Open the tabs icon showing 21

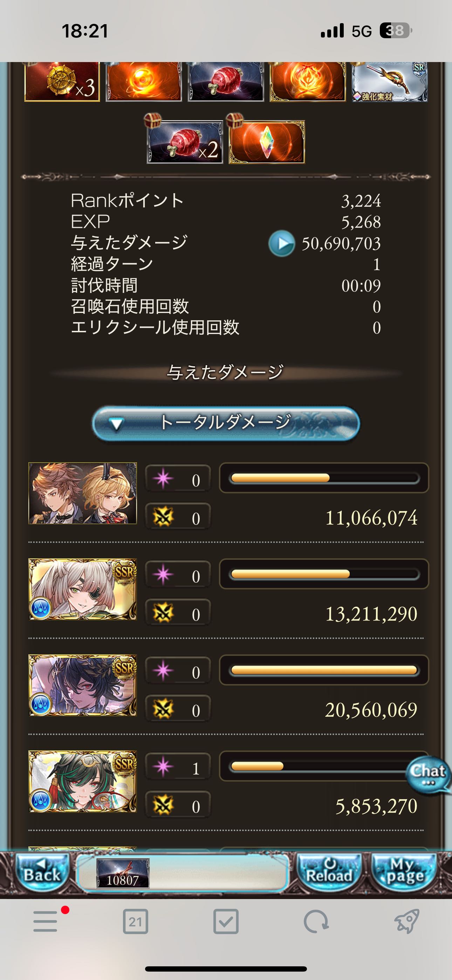pos(136,922)
